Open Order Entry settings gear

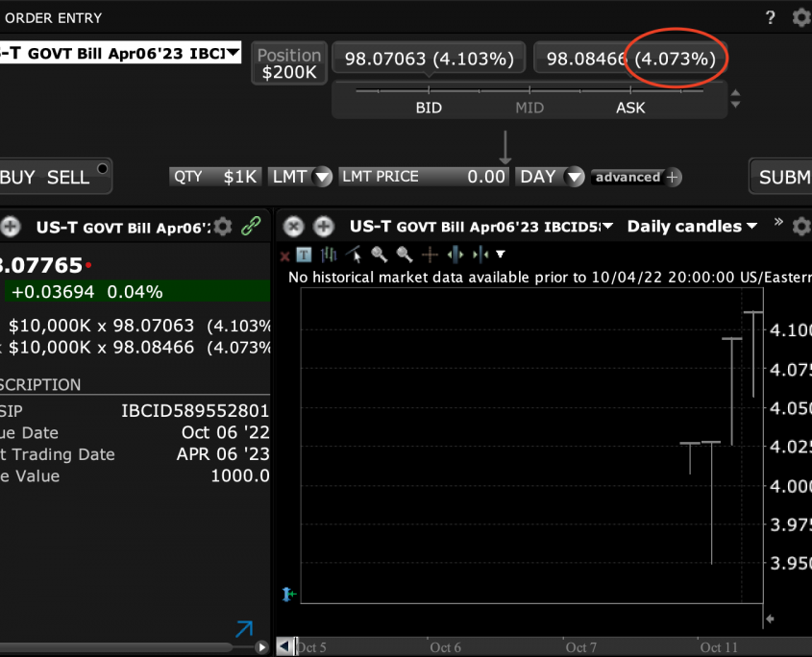[801, 17]
